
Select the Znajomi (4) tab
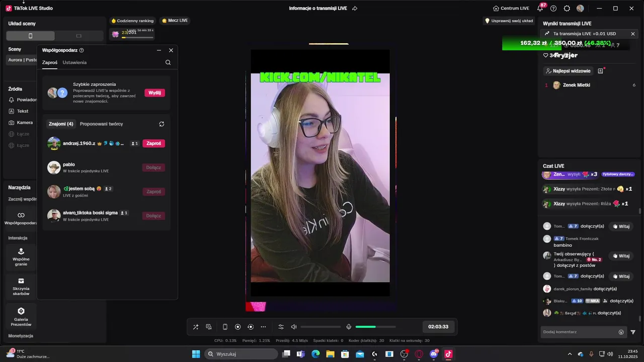click(61, 124)
